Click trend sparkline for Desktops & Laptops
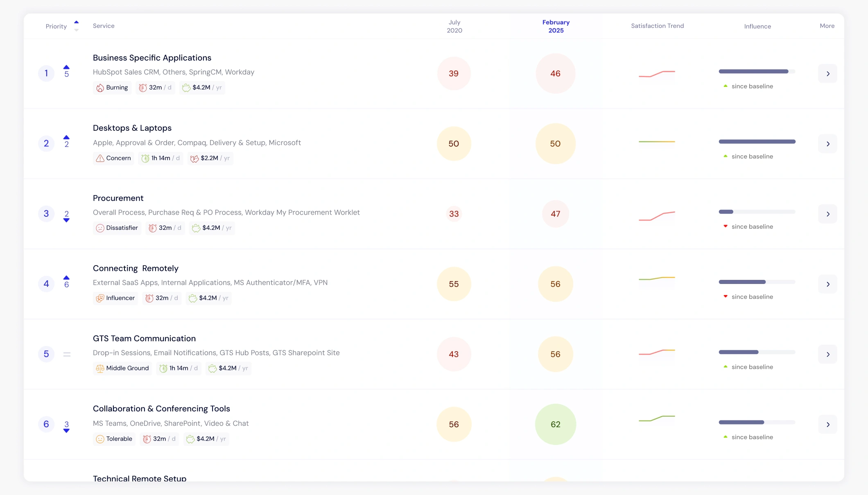Image resolution: width=868 pixels, height=495 pixels. coord(657,142)
